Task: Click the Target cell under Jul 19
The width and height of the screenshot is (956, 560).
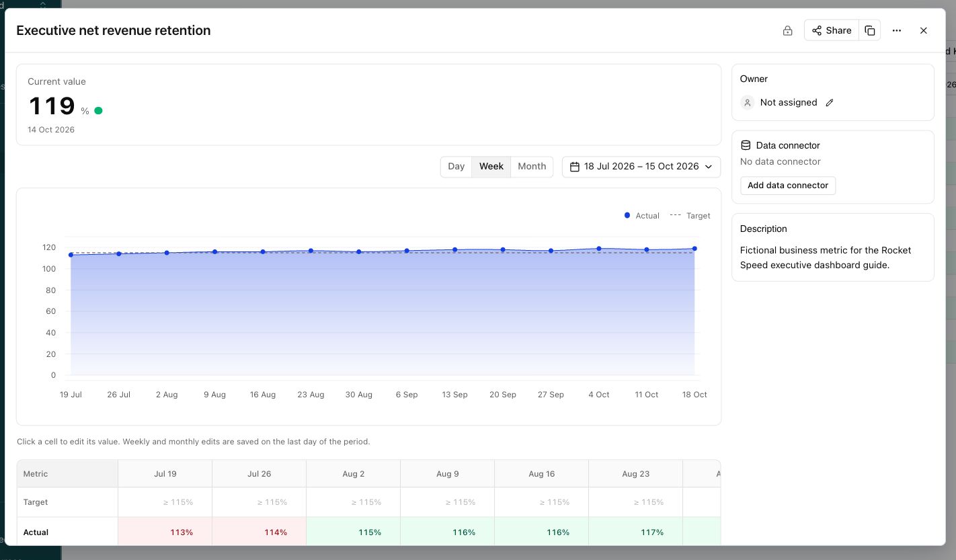Action: click(x=165, y=502)
